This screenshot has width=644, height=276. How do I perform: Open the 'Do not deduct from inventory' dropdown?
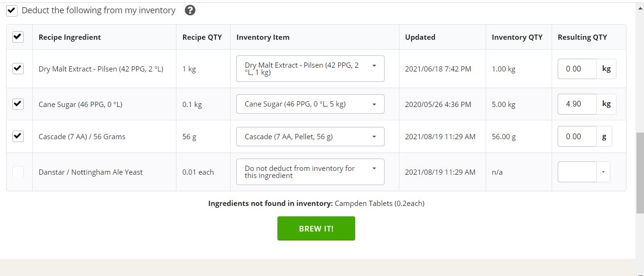point(310,172)
